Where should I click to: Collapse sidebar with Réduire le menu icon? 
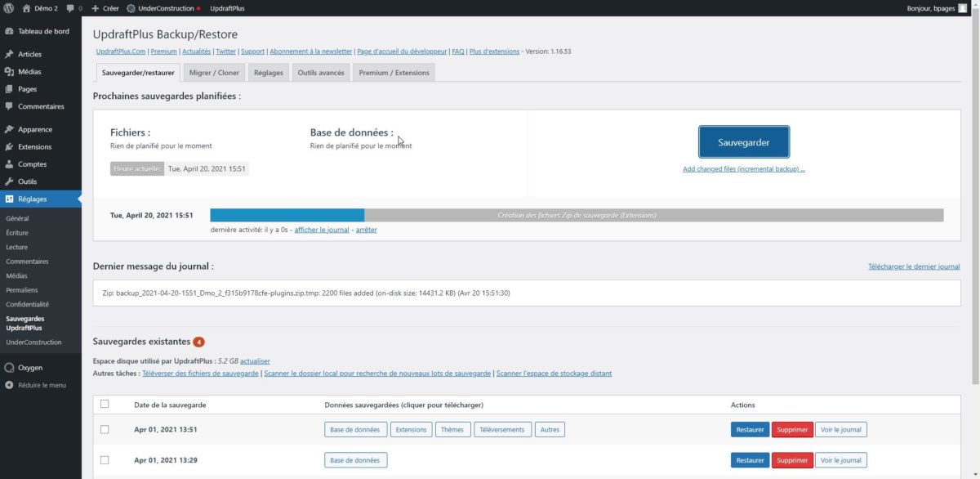point(9,385)
